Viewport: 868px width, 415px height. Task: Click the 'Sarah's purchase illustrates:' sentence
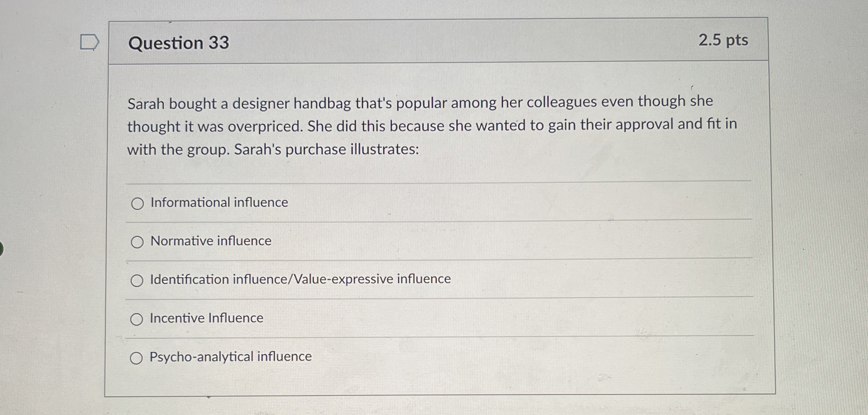pos(273,150)
